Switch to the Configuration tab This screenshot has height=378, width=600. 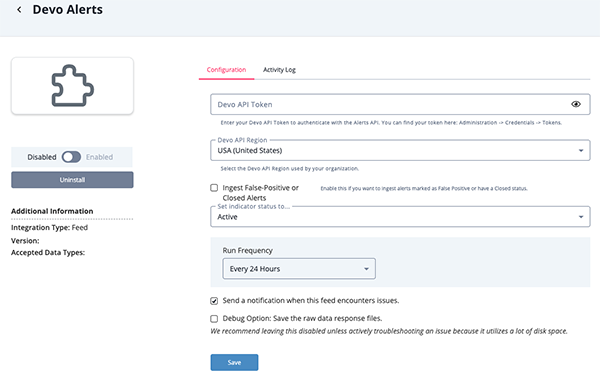click(x=226, y=70)
